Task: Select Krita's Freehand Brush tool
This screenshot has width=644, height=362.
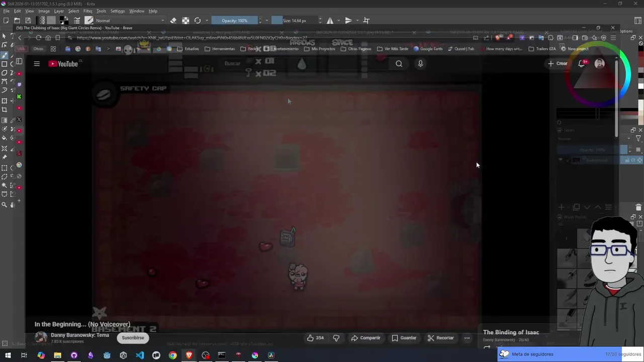Action: 5,55
